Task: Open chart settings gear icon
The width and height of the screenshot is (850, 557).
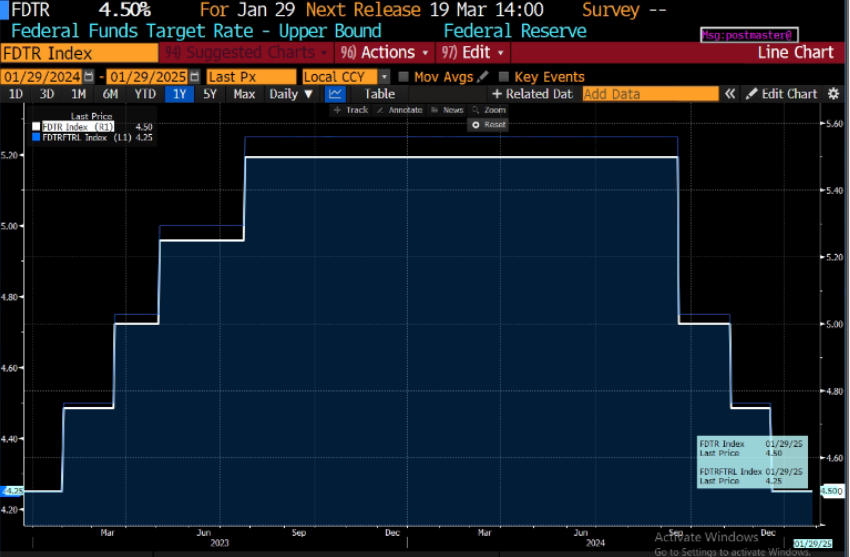Action: [x=835, y=94]
